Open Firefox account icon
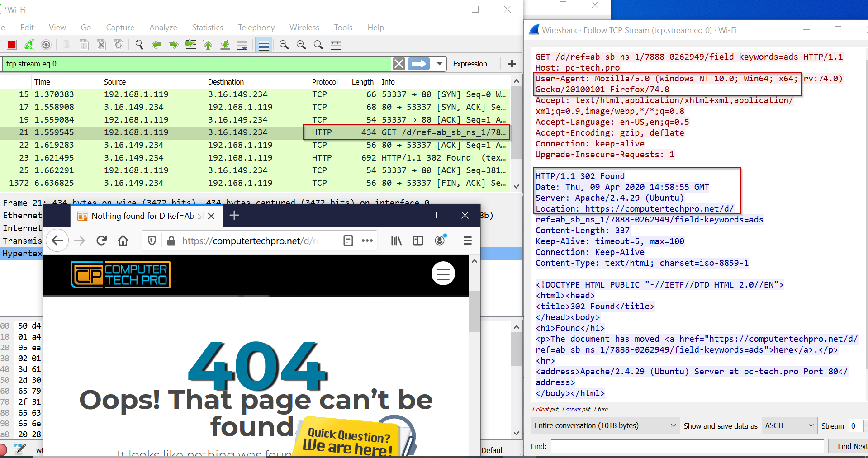The image size is (868, 458). (440, 241)
